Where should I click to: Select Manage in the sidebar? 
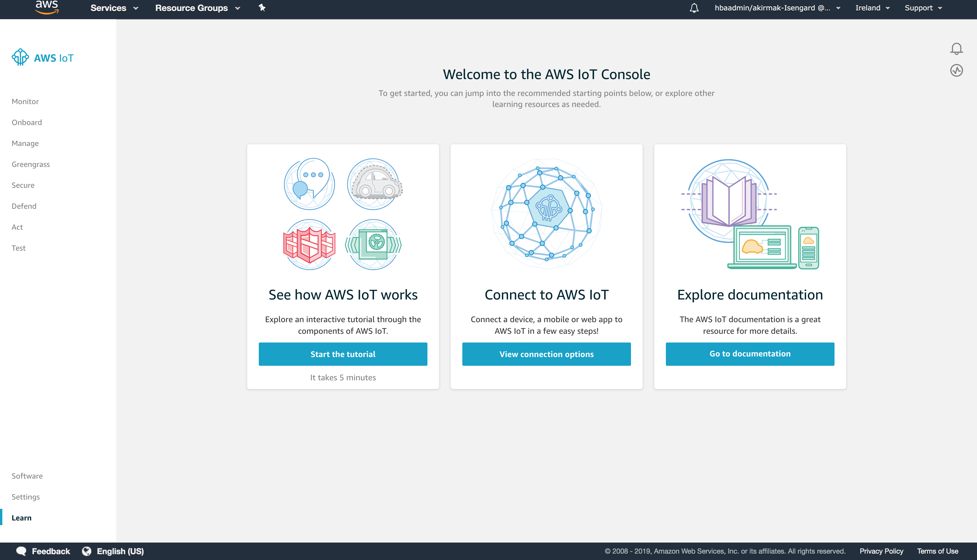tap(25, 143)
